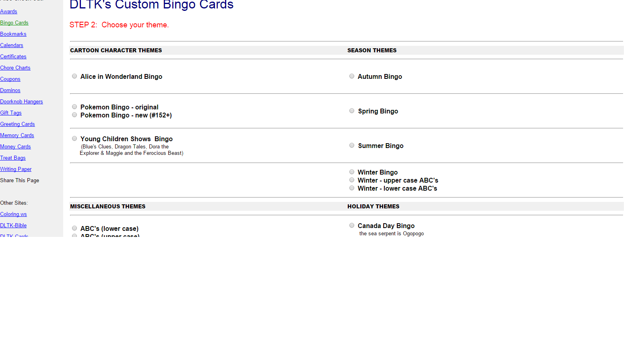This screenshot has height=362, width=644.
Task: Open Greeting Cards sidebar link
Action: click(x=17, y=124)
